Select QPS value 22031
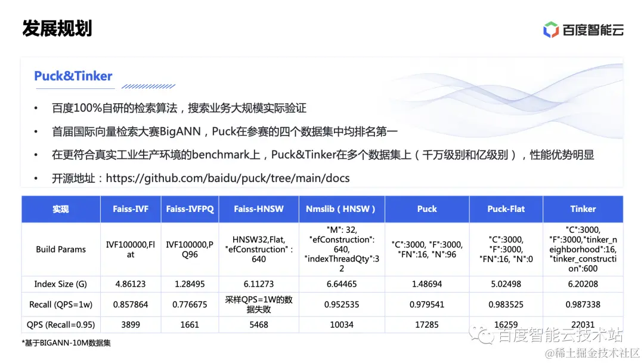Screen dimensions: 644x363 583,325
